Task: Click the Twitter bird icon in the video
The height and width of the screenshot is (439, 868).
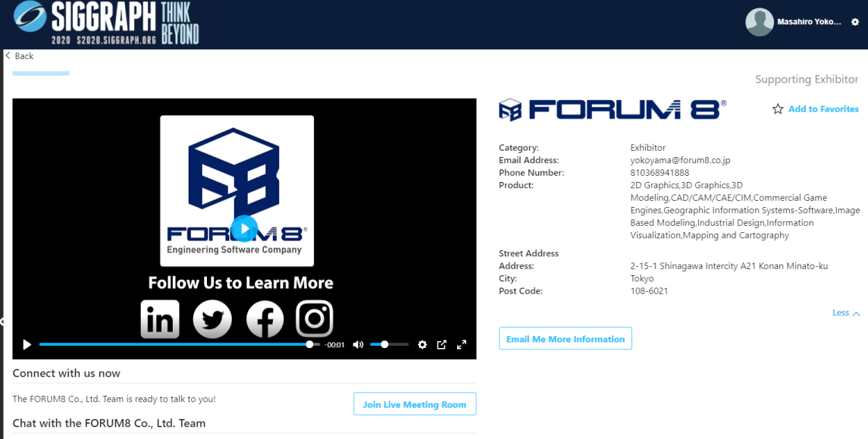Action: click(212, 319)
